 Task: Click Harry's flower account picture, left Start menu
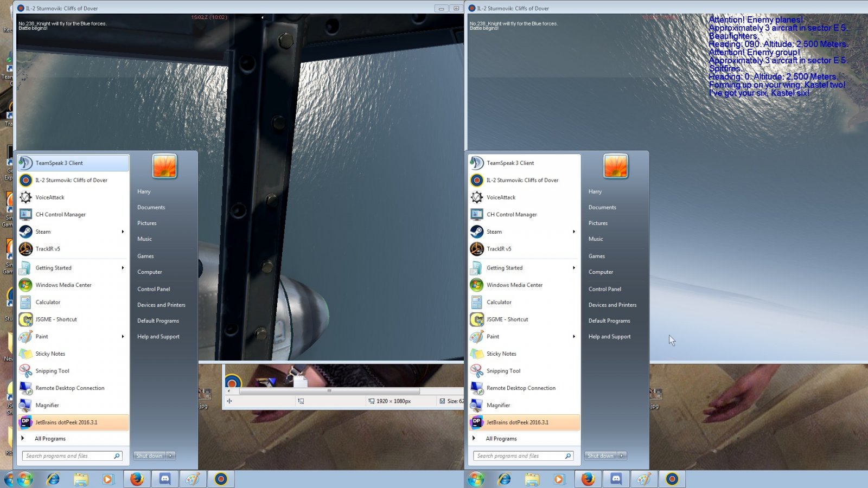pyautogui.click(x=164, y=166)
